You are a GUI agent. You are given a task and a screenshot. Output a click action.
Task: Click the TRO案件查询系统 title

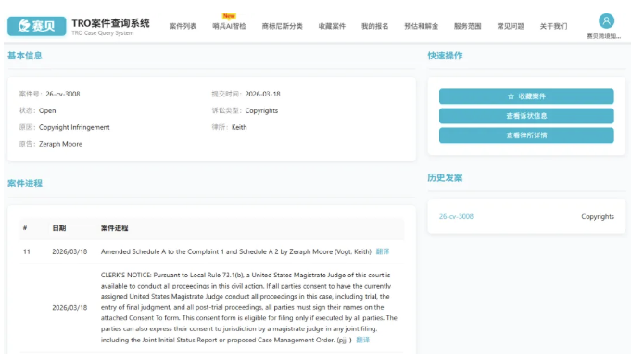point(110,23)
